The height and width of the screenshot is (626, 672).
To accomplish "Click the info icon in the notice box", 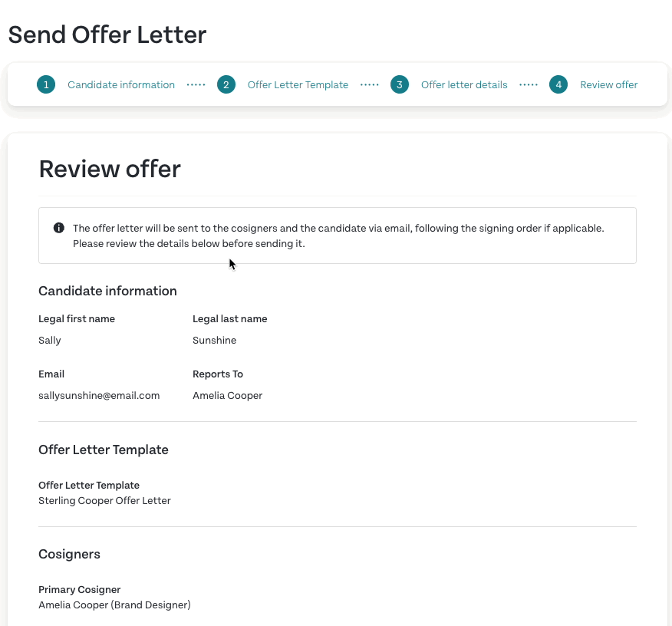I will point(59,228).
